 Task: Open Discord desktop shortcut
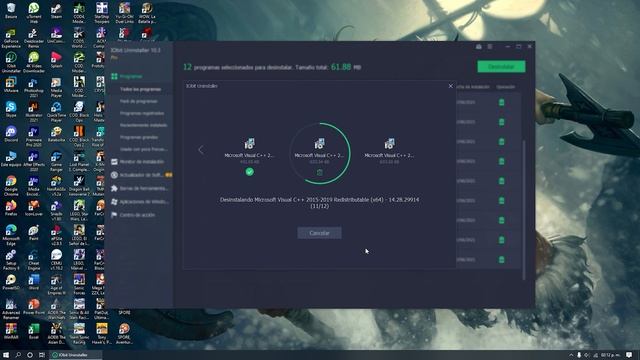[x=11, y=134]
